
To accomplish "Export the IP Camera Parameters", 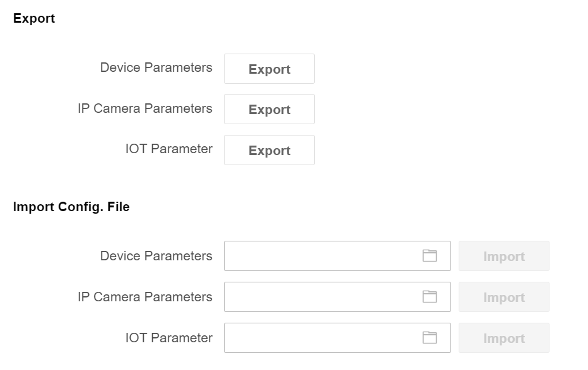I will click(269, 110).
